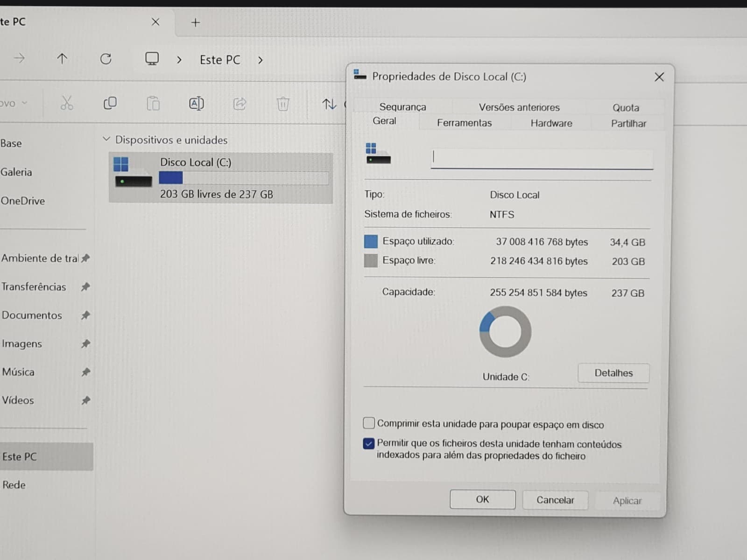Toggle Comprimir esta unidade checkbox
This screenshot has height=560, width=747.
(x=369, y=423)
